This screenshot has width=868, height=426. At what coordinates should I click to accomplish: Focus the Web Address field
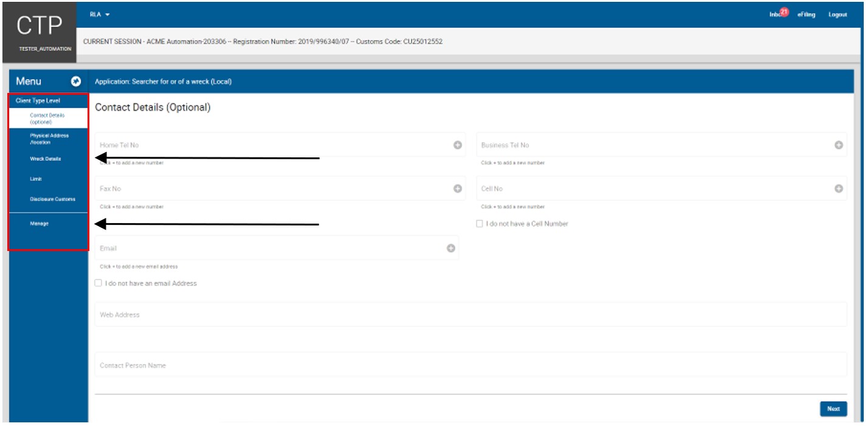(470, 314)
